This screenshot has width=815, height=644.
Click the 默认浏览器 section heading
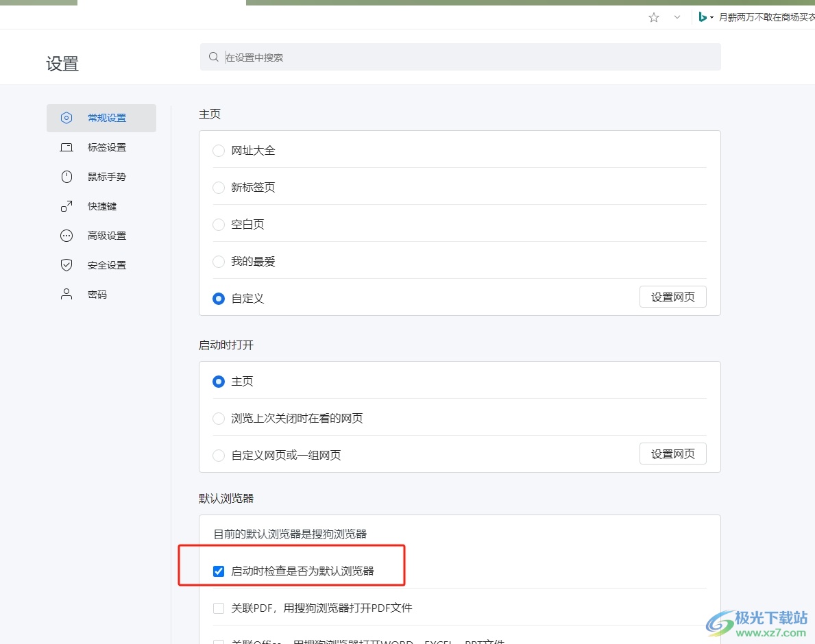tap(226, 499)
